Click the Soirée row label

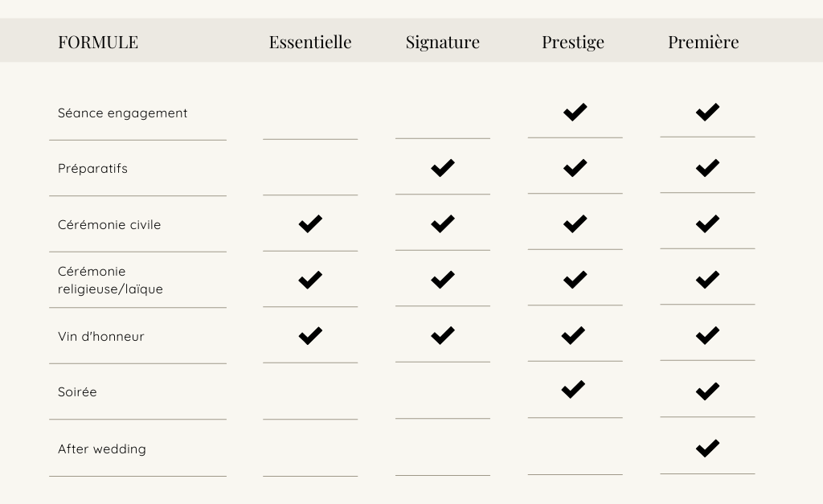coord(77,392)
